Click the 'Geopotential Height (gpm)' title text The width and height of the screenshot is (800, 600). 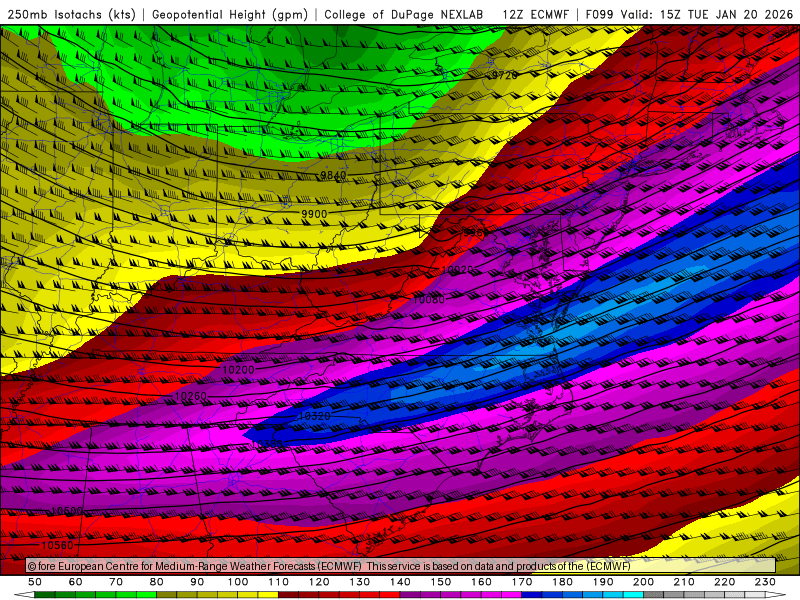(230, 15)
